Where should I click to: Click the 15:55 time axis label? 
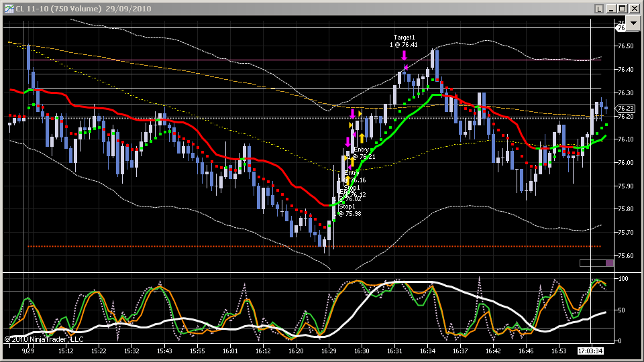pos(197,351)
